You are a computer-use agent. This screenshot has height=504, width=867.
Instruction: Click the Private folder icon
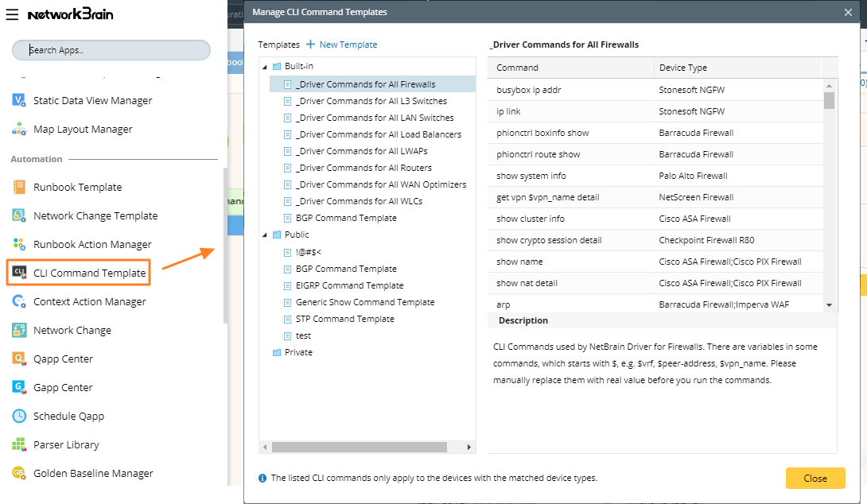tap(277, 353)
